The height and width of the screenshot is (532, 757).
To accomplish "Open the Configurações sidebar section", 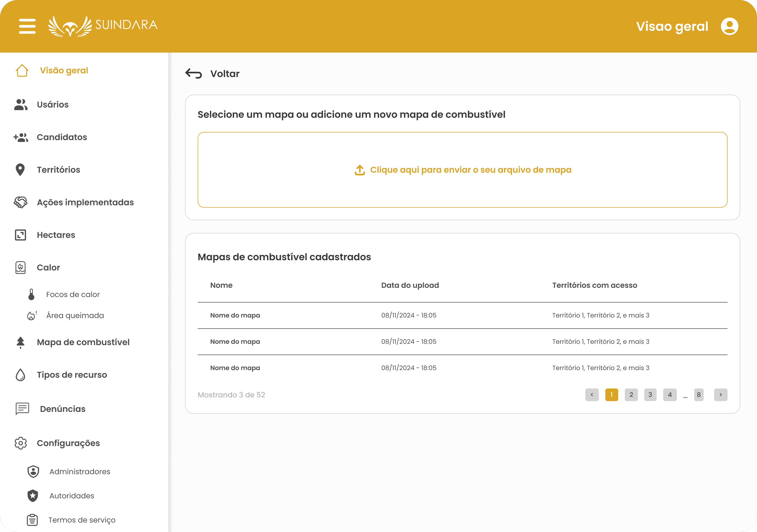I will (68, 443).
